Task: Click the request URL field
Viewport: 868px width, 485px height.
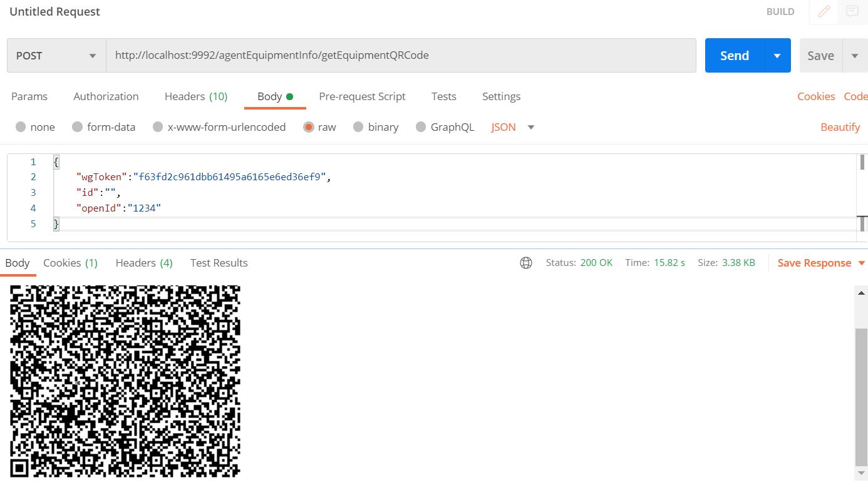Action: pyautogui.click(x=401, y=56)
